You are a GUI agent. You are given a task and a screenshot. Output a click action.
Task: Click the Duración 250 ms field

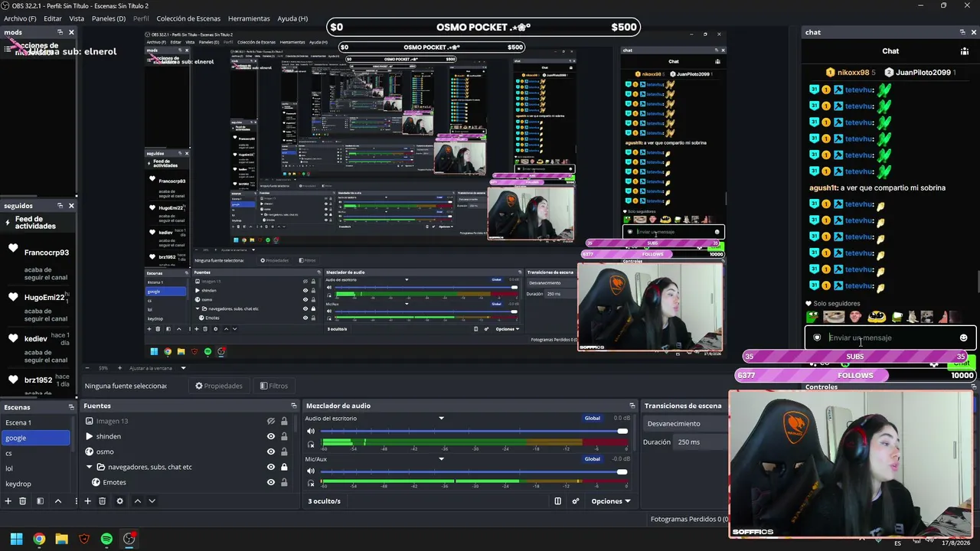pos(699,442)
